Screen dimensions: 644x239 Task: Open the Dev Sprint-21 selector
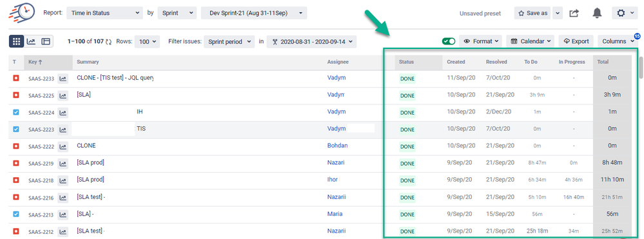254,13
